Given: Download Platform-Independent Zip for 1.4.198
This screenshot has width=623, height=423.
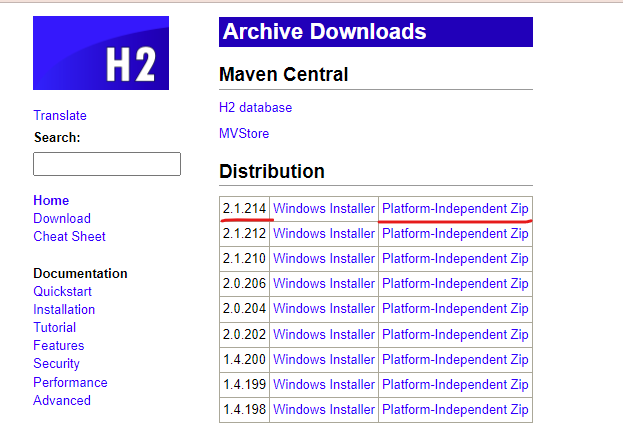Looking at the screenshot, I should (x=455, y=409).
